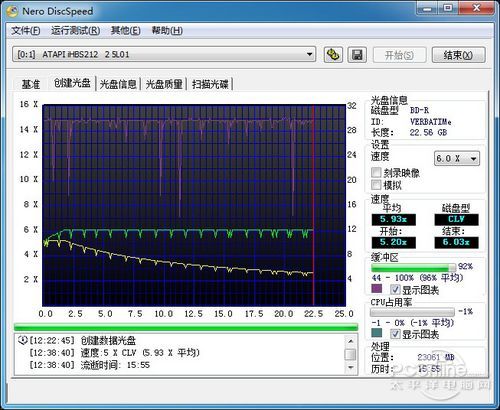The width and height of the screenshot is (500, 410).
Task: Click the drive refresh icon
Action: coord(333,55)
